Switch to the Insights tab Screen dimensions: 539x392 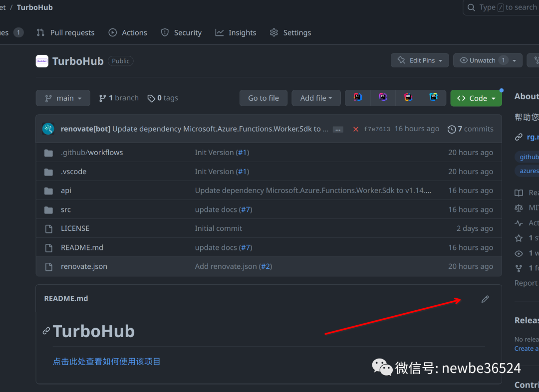[236, 32]
